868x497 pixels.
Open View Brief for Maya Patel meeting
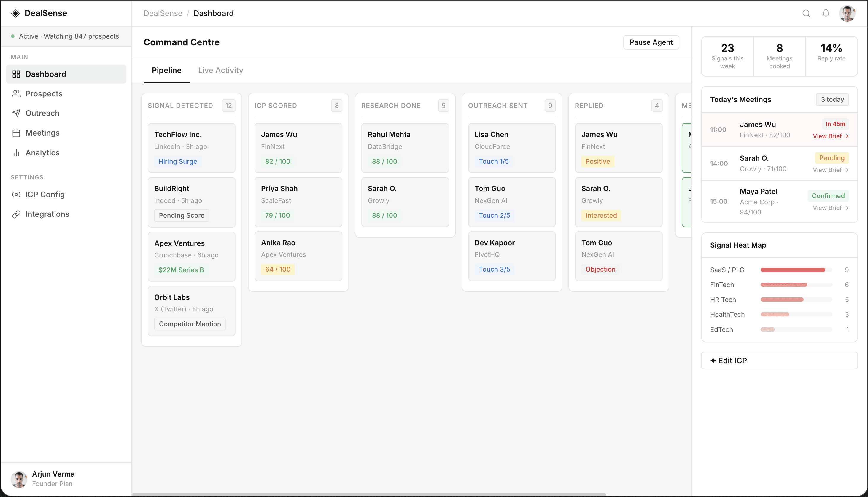[x=830, y=208]
